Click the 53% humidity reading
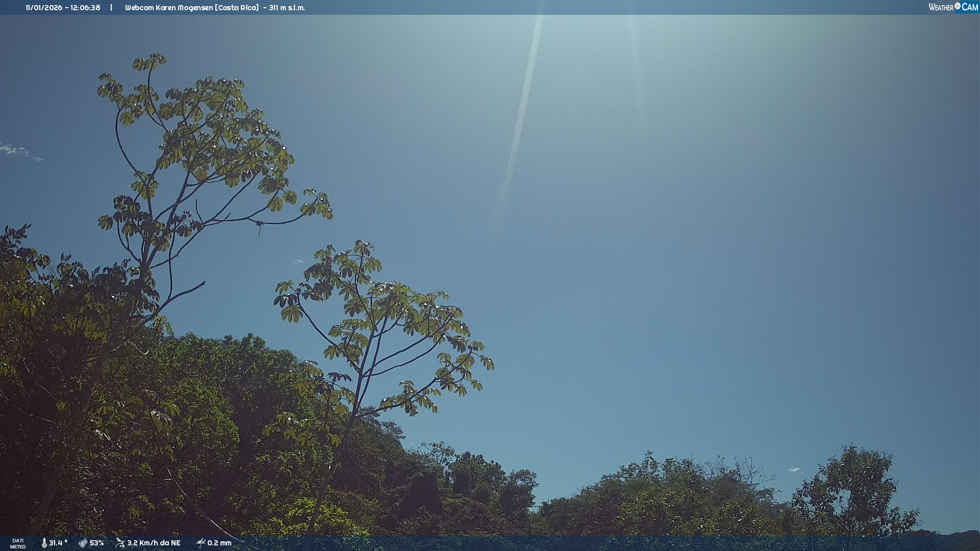This screenshot has width=980, height=551. 96,543
